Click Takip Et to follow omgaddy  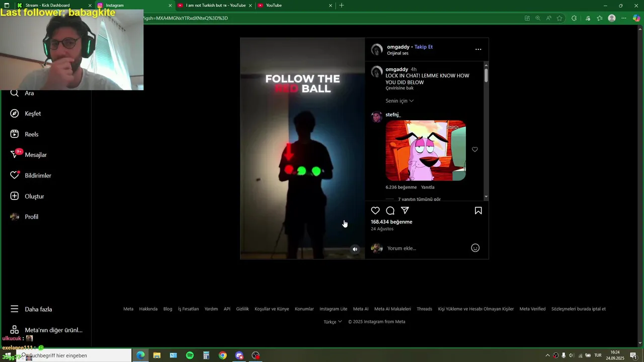424,47
